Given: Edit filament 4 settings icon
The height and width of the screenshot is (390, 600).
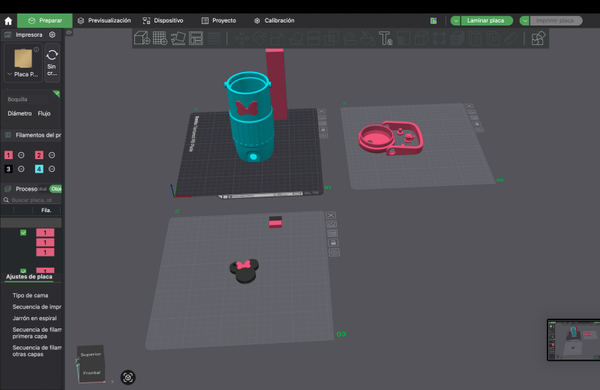Looking at the screenshot, I should (52, 169).
